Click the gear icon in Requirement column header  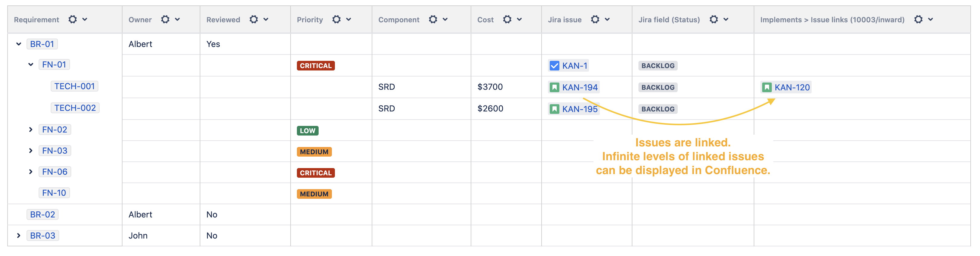point(72,19)
